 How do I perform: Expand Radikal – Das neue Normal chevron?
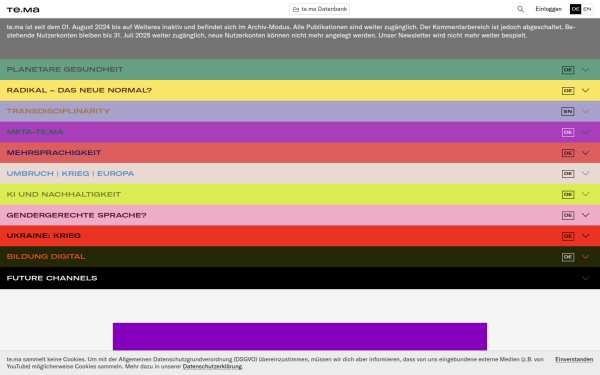coord(585,91)
